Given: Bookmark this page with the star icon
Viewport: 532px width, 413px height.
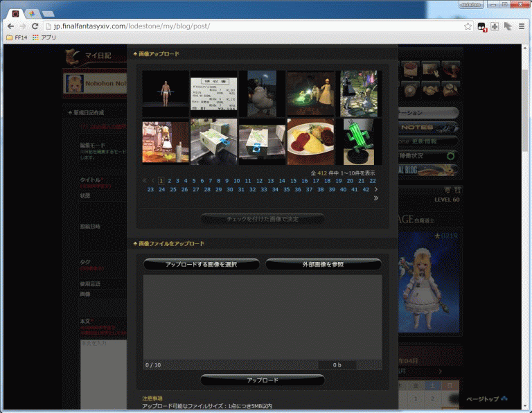Looking at the screenshot, I should click(468, 26).
